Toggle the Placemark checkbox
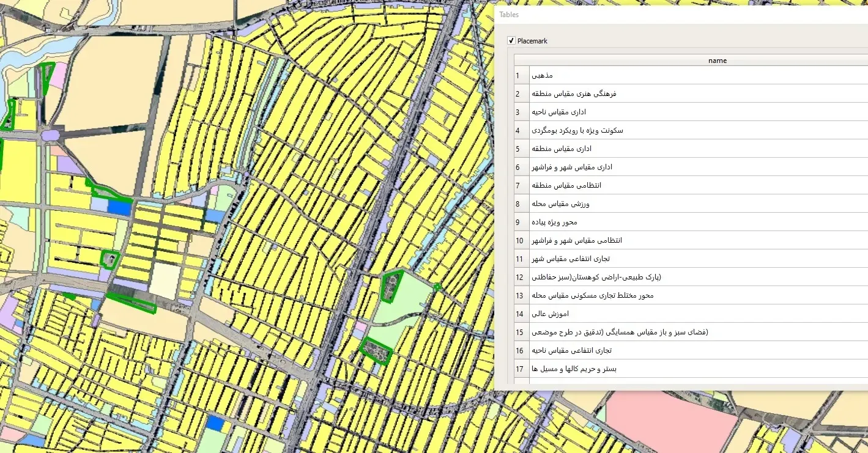Viewport: 868px width, 453px height. click(x=511, y=40)
